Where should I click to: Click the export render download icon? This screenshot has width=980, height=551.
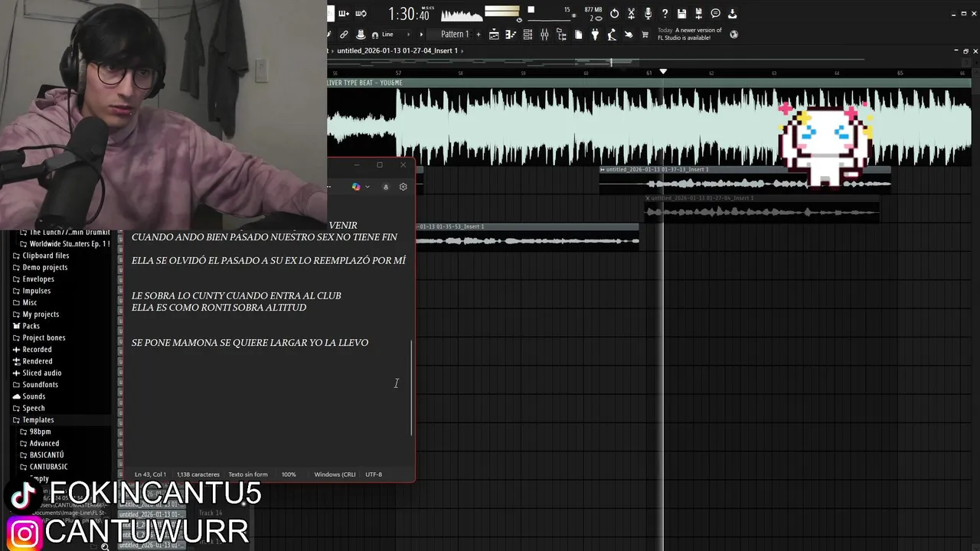click(x=732, y=14)
